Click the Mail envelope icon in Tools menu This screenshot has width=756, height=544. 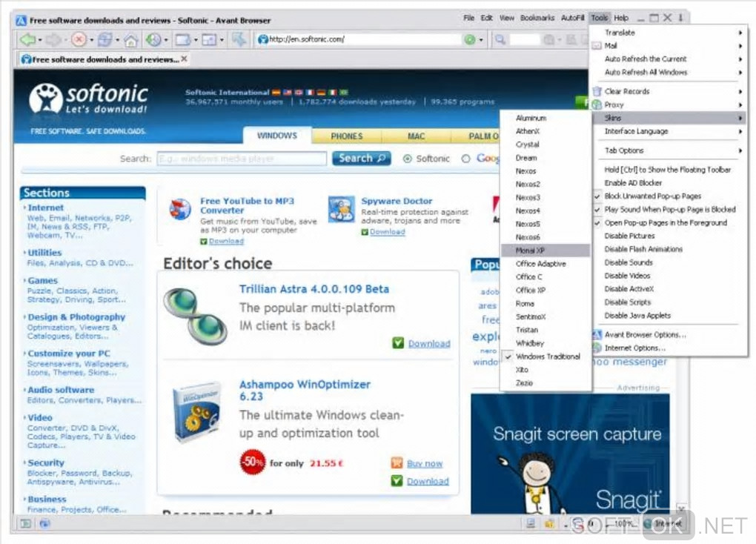(597, 46)
